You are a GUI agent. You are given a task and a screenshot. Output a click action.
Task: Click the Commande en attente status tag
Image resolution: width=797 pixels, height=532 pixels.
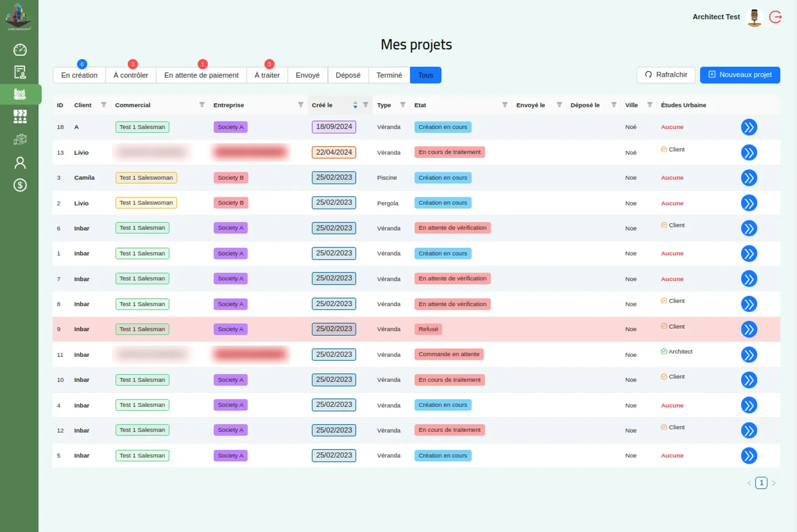coord(449,354)
